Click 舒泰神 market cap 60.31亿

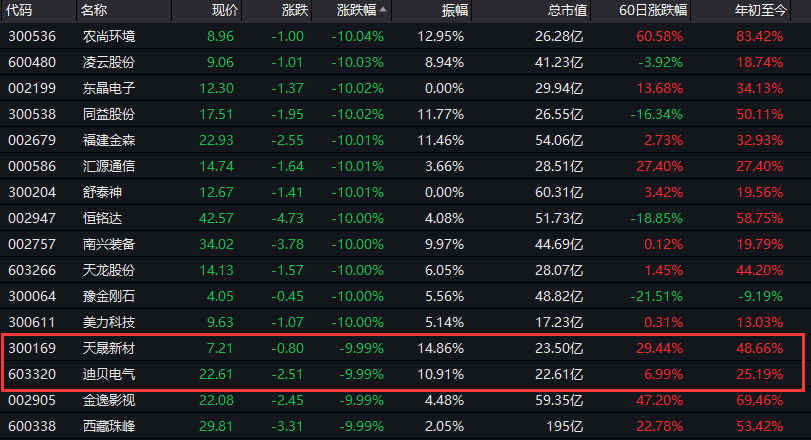tap(559, 192)
